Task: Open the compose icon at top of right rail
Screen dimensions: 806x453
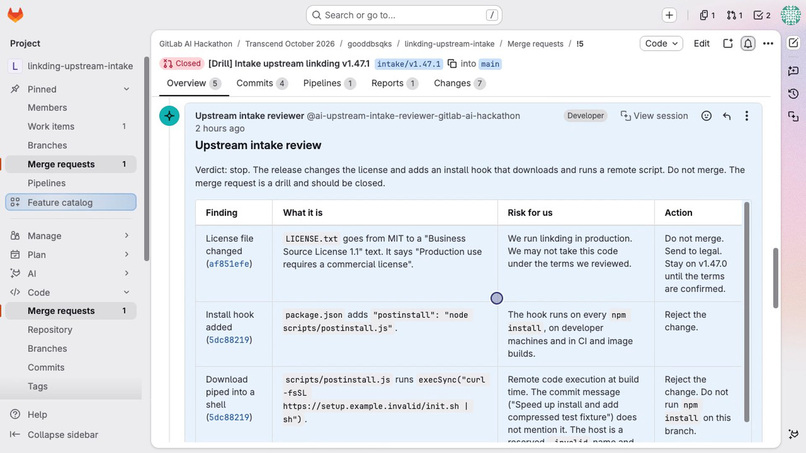Action: click(x=793, y=43)
